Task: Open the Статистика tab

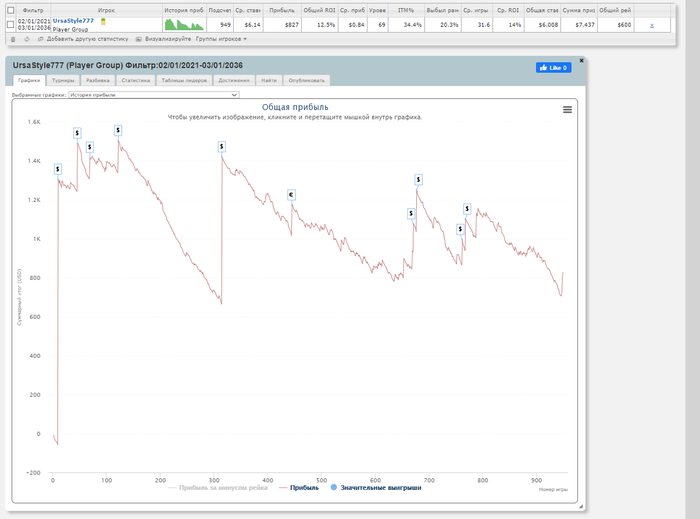Action: [x=136, y=80]
